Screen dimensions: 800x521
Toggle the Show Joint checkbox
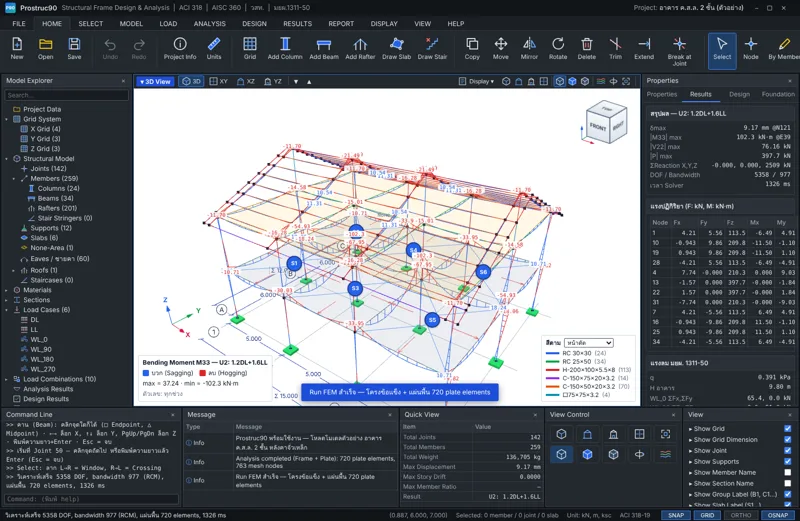788,451
